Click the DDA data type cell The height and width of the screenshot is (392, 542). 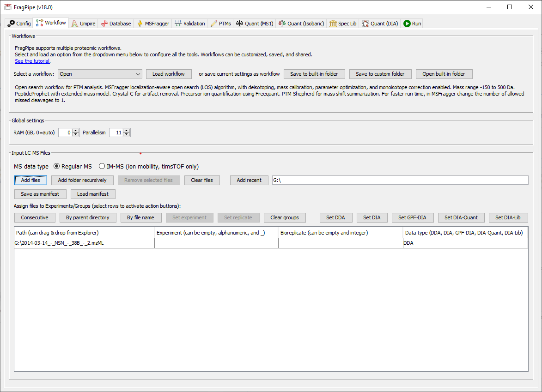click(465, 243)
